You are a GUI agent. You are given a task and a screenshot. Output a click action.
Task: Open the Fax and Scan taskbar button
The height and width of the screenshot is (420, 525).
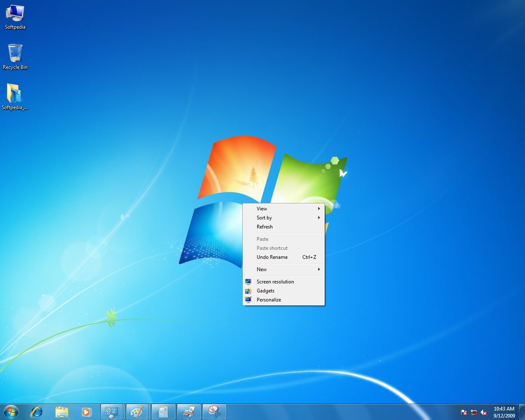coord(189,412)
